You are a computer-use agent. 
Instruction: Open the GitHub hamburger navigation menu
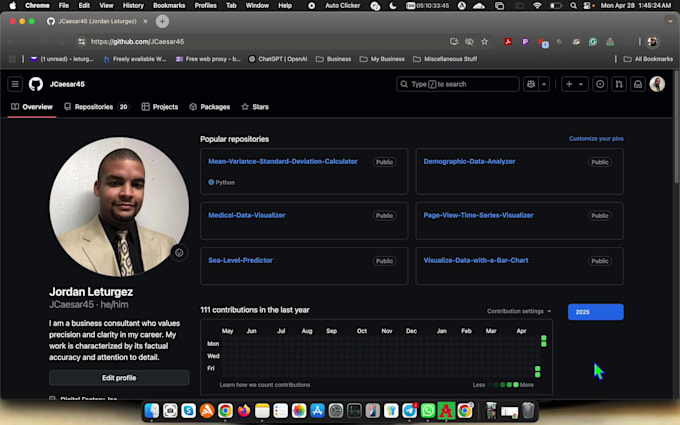(15, 84)
